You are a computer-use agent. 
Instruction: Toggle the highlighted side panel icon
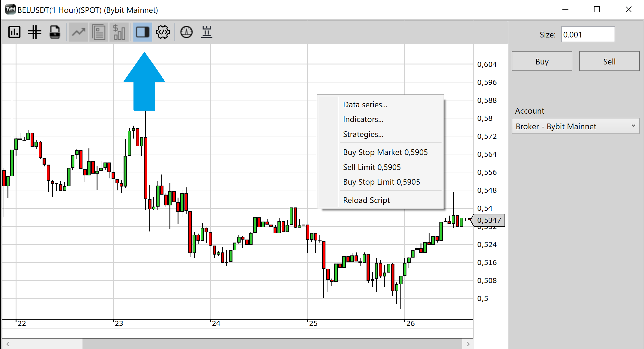pos(142,32)
